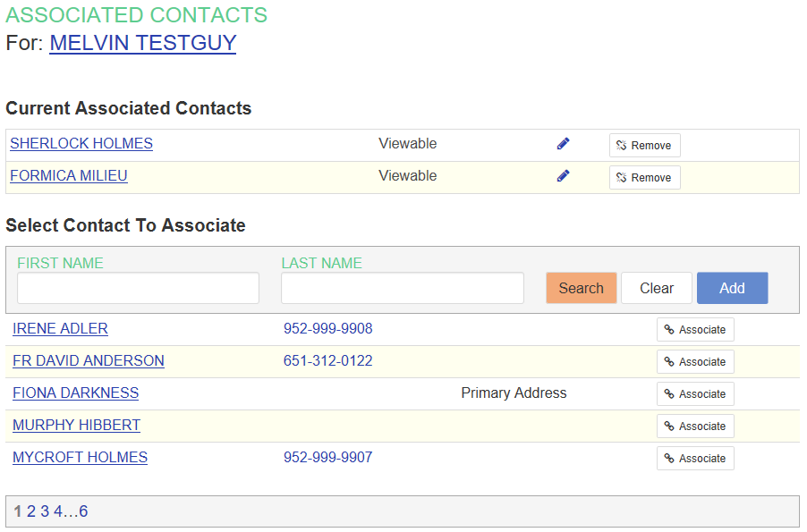Click pencil edit icon for Formica Milieu

click(563, 176)
